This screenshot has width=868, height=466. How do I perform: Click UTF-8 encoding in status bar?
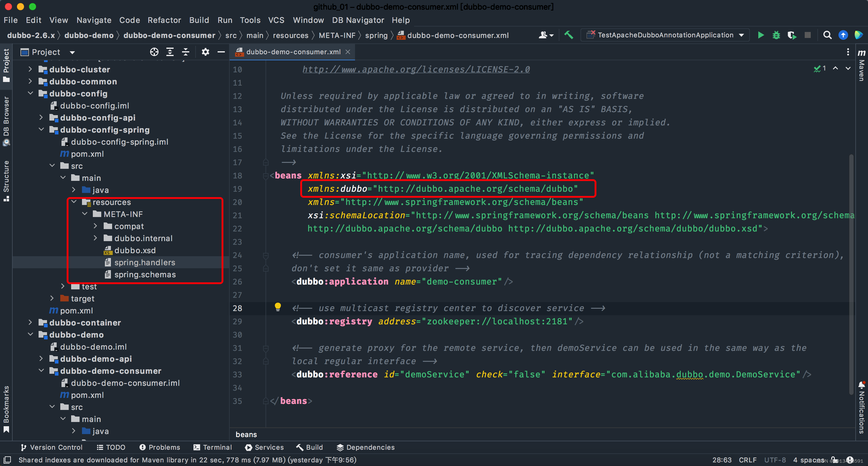point(775,460)
